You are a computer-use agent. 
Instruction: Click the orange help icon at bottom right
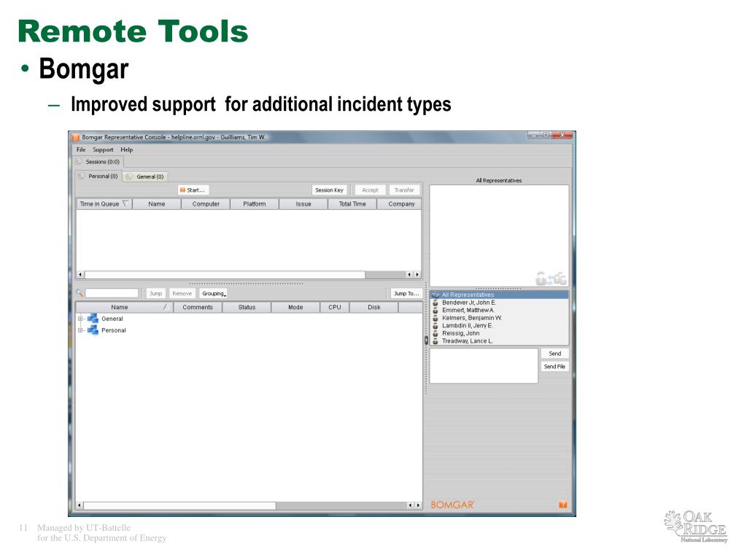pyautogui.click(x=562, y=505)
